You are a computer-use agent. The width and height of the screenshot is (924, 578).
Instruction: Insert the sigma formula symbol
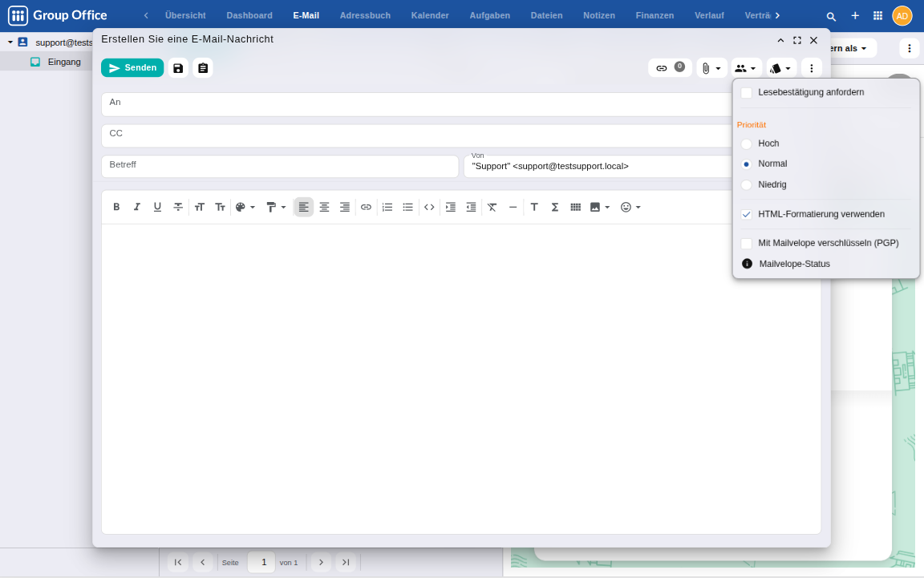coord(554,207)
